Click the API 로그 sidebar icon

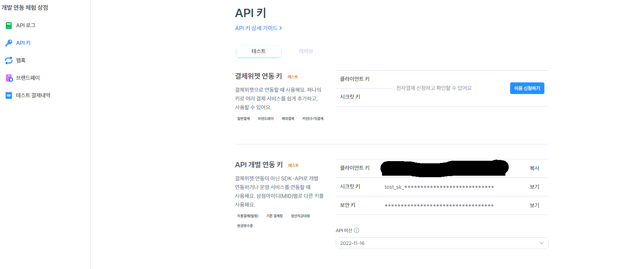point(9,26)
